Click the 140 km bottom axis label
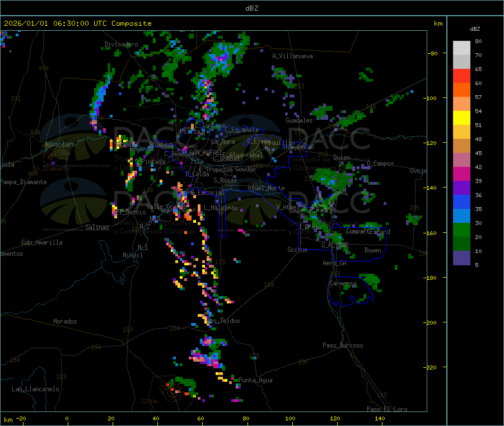 pyautogui.click(x=380, y=418)
